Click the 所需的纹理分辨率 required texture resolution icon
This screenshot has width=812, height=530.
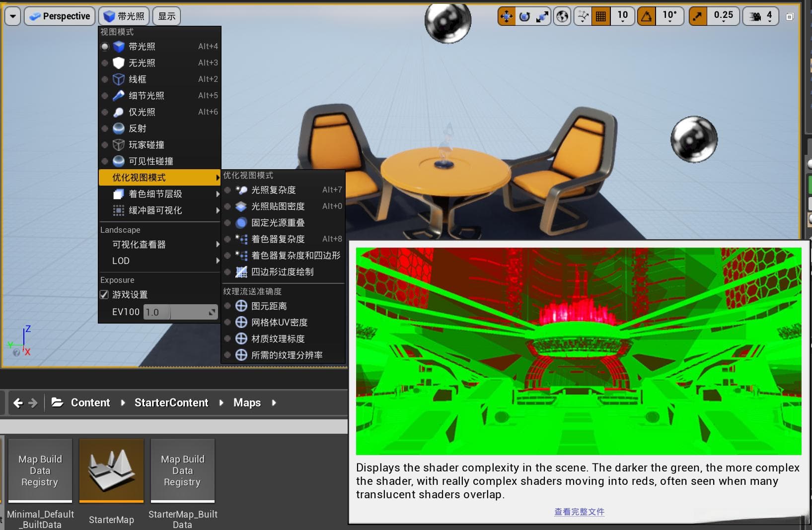tap(241, 355)
